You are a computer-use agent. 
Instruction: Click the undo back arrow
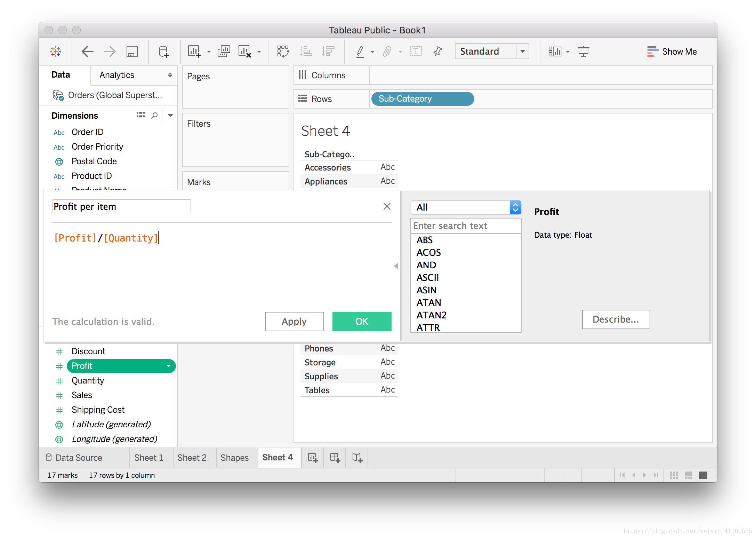point(88,52)
